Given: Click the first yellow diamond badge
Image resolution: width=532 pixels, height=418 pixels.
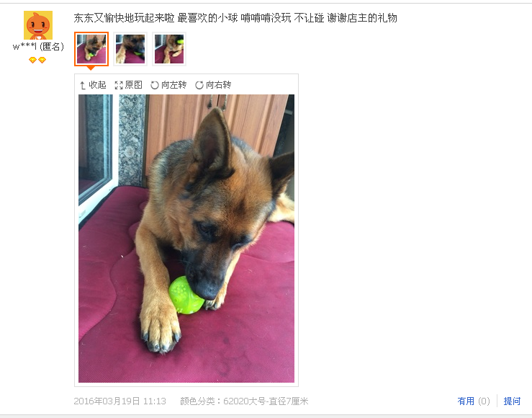Looking at the screenshot, I should (x=32, y=60).
